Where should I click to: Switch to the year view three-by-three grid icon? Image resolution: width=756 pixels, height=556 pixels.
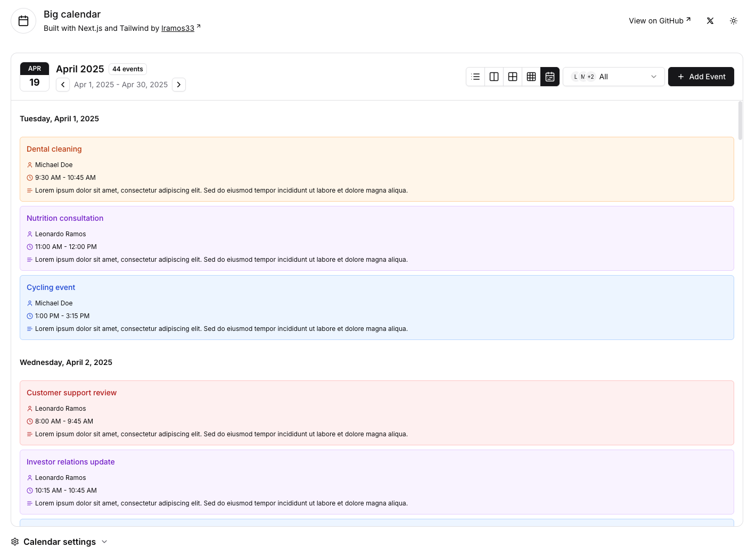click(x=531, y=77)
